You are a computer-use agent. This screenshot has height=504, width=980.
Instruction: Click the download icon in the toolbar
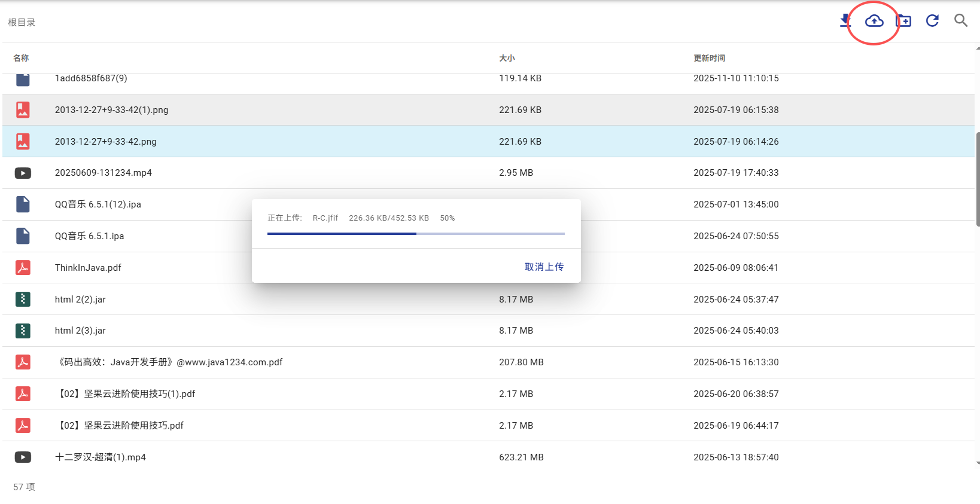(x=845, y=21)
